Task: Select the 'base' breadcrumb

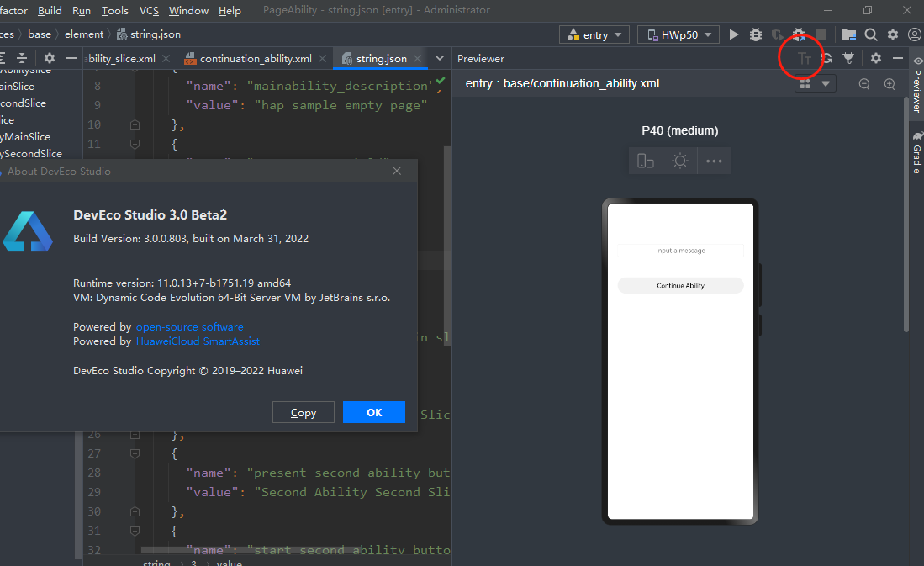Action: coord(40,34)
